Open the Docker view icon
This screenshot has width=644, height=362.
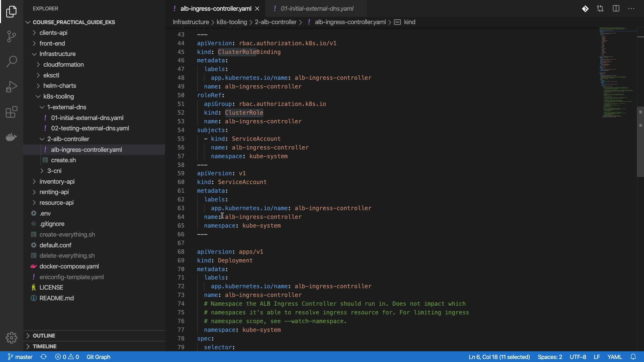[x=11, y=137]
